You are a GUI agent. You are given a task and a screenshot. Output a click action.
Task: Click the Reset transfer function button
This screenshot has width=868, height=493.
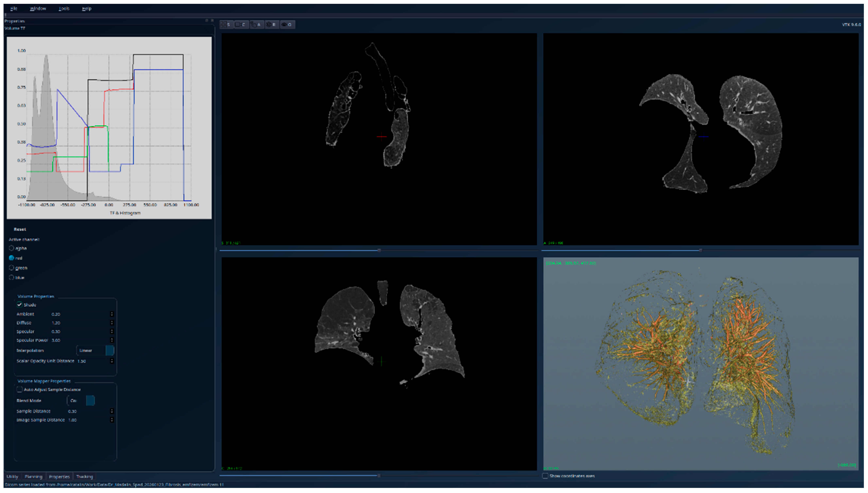click(20, 229)
